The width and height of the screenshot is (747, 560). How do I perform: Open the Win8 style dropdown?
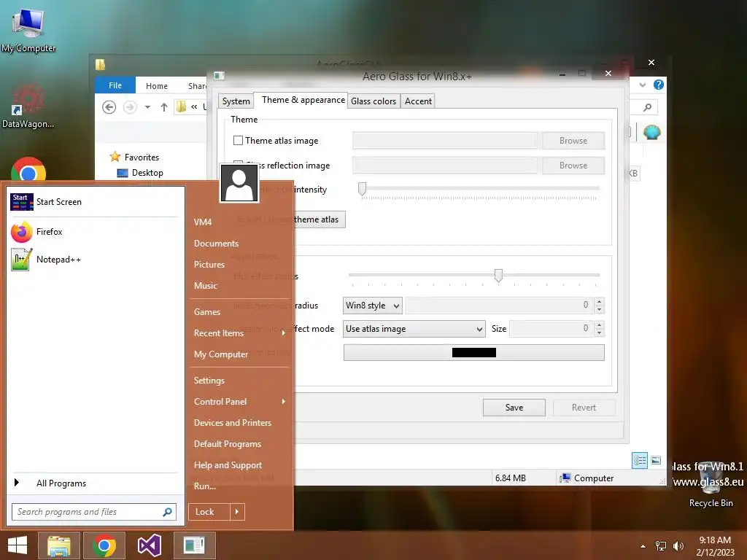[372, 306]
